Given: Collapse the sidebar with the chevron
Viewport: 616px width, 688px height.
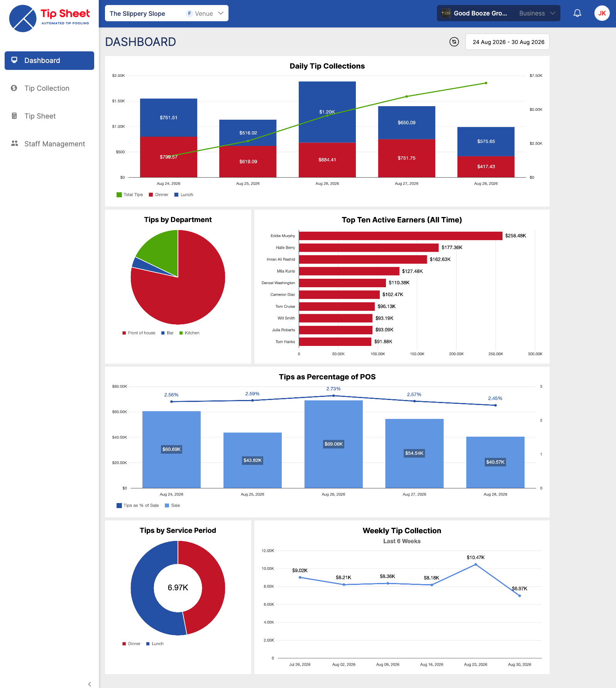Looking at the screenshot, I should click(90, 684).
